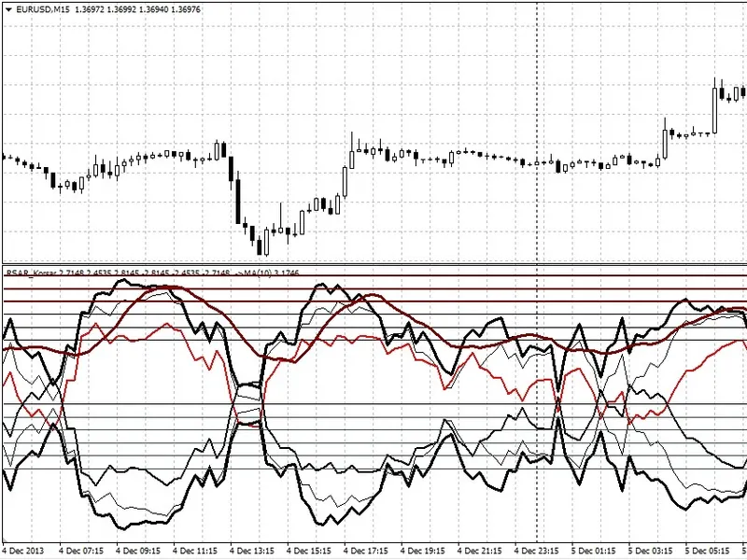
Task: Click the 4 Dec 17:15 time label
Action: point(366,551)
